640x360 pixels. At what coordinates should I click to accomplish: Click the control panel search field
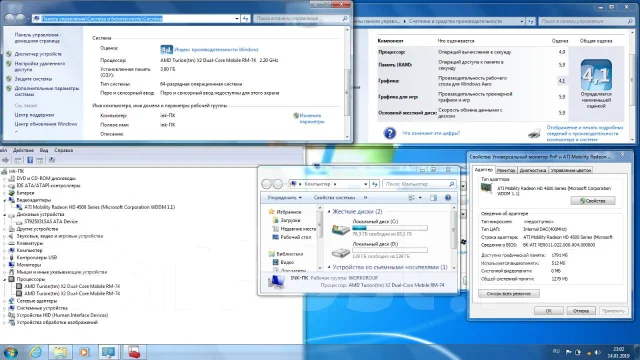tap(301, 18)
